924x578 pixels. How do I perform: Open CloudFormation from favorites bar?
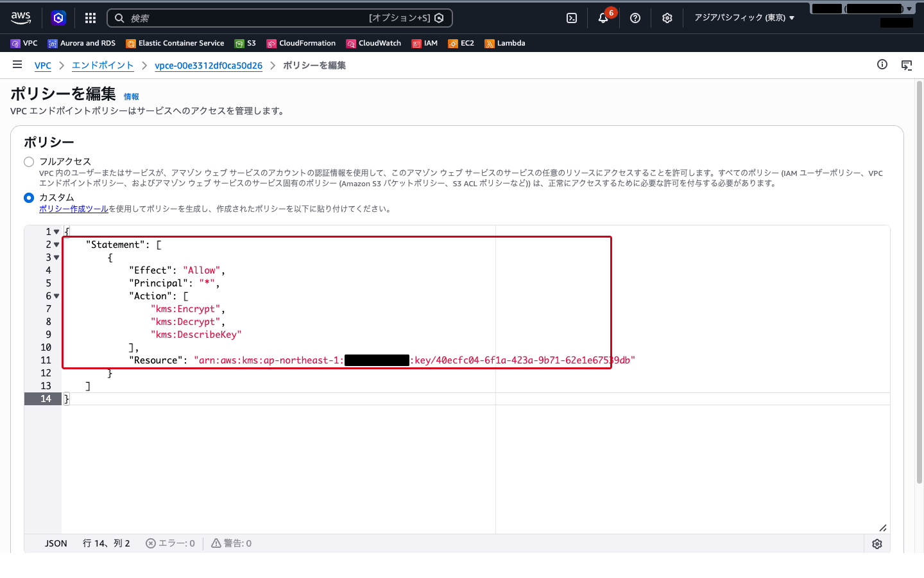[301, 43]
